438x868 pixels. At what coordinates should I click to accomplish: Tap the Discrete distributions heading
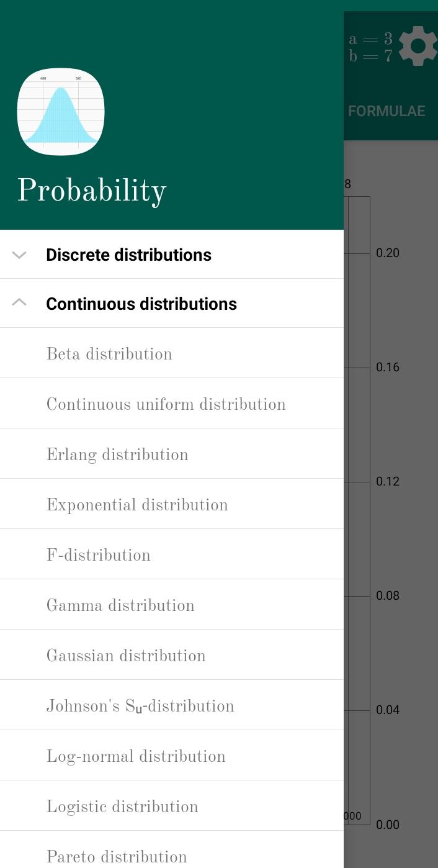click(128, 255)
